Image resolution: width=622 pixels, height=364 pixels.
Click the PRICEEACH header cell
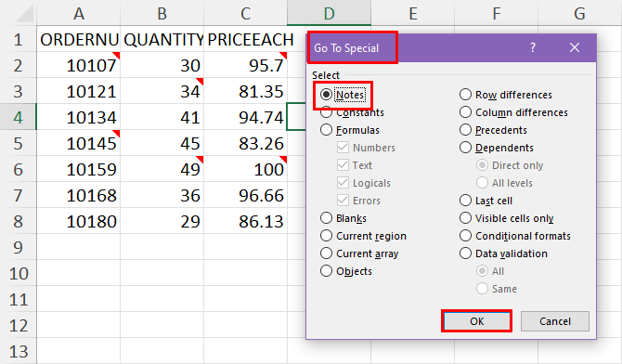click(x=245, y=39)
